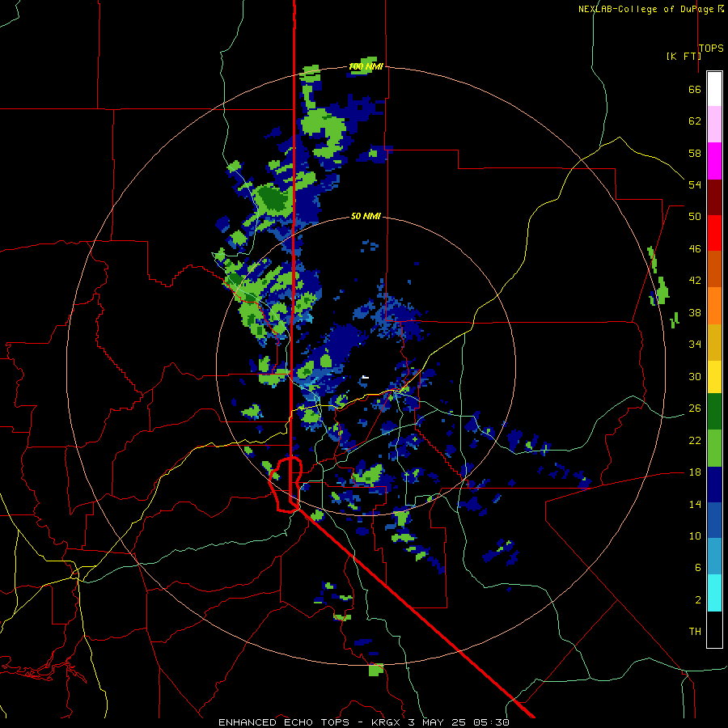Click the white radar site marker
The width and height of the screenshot is (728, 728).
coord(366,378)
